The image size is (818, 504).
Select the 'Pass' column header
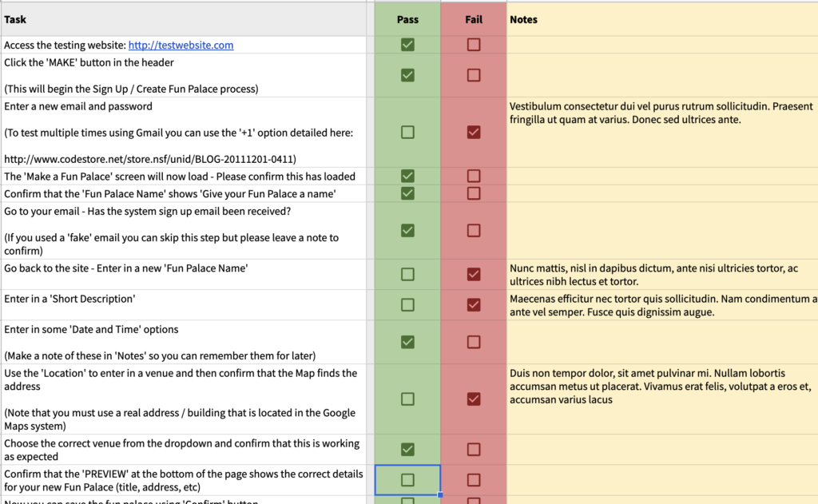coord(407,19)
